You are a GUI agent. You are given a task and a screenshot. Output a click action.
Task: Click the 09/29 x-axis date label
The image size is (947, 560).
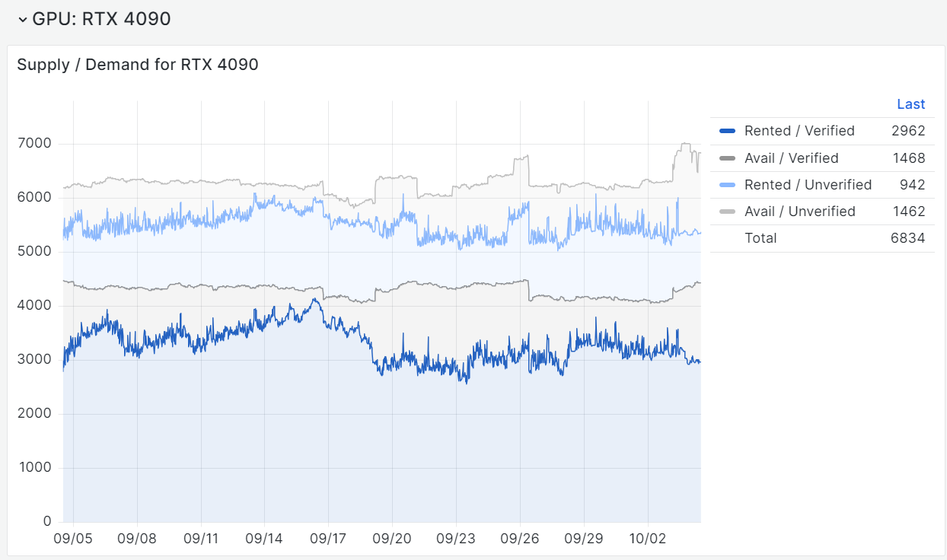[x=584, y=539]
